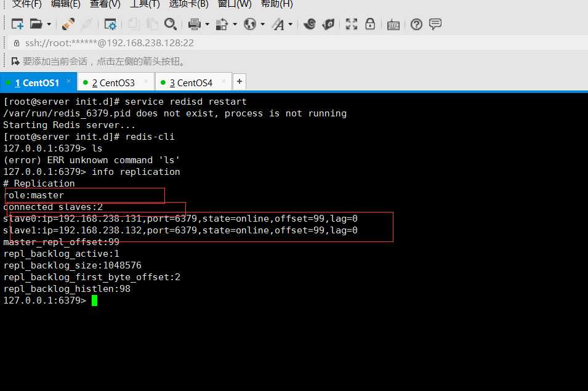Open the 查看(V) menu
The height and width of the screenshot is (391, 588).
click(x=105, y=4)
